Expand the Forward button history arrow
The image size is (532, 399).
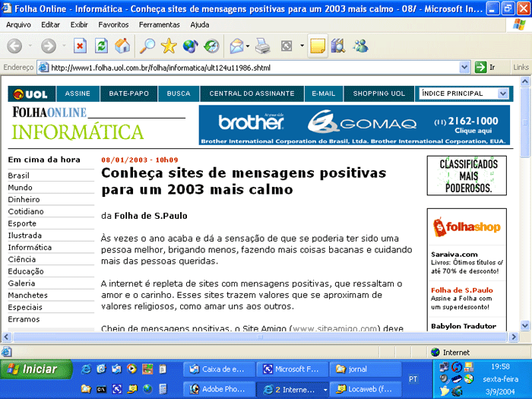pyautogui.click(x=64, y=46)
